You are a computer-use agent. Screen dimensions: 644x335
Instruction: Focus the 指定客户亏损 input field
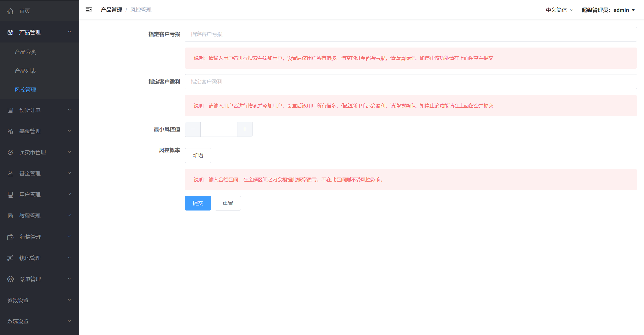point(410,34)
